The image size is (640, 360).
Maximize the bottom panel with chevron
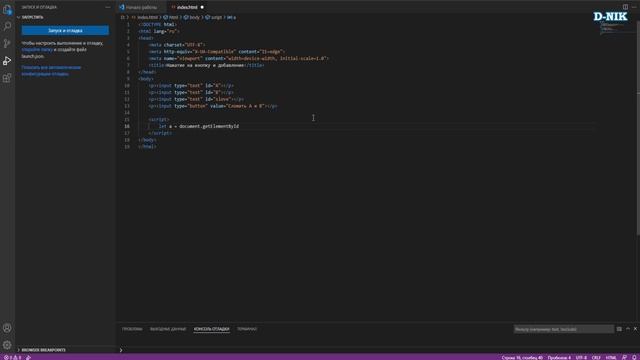pos(628,329)
